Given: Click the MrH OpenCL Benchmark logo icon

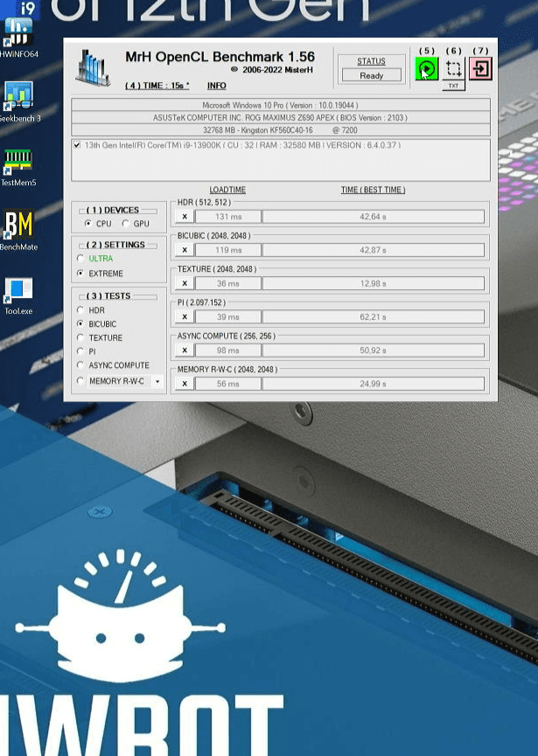Looking at the screenshot, I should click(x=93, y=67).
